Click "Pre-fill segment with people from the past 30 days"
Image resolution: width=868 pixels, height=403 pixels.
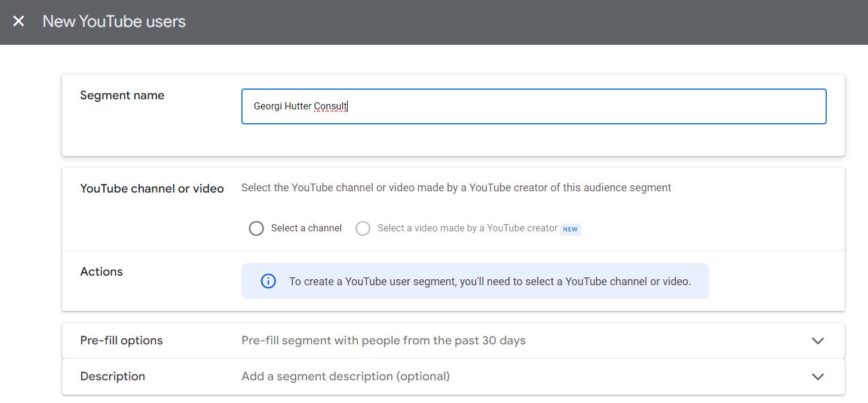point(383,340)
